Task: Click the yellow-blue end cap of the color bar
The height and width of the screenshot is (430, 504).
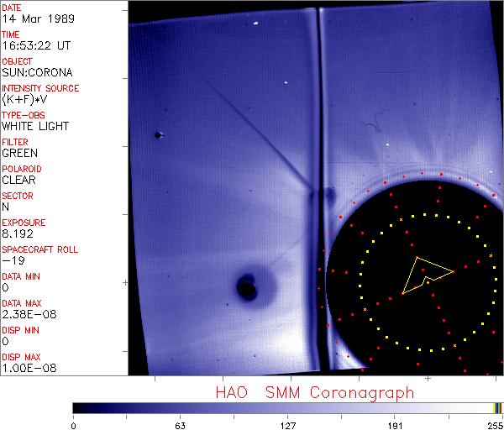Action: point(498,407)
